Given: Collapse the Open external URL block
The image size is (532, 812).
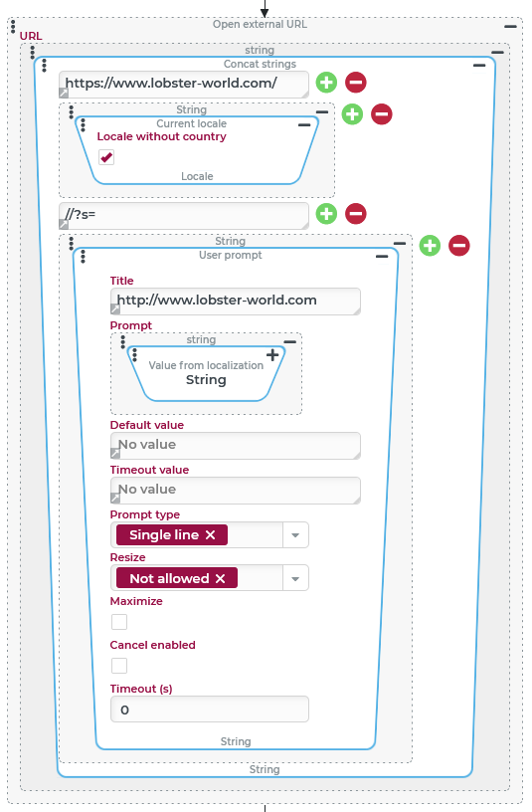Looking at the screenshot, I should tap(511, 27).
